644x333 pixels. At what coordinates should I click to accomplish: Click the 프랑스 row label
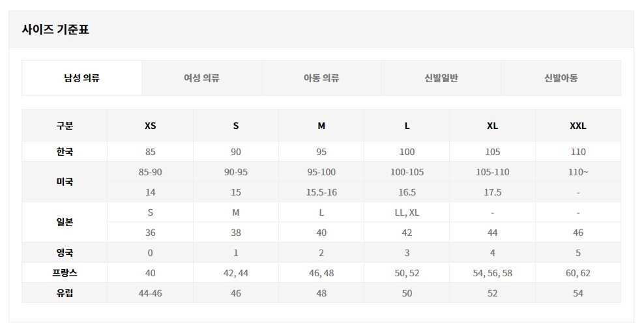click(x=65, y=273)
